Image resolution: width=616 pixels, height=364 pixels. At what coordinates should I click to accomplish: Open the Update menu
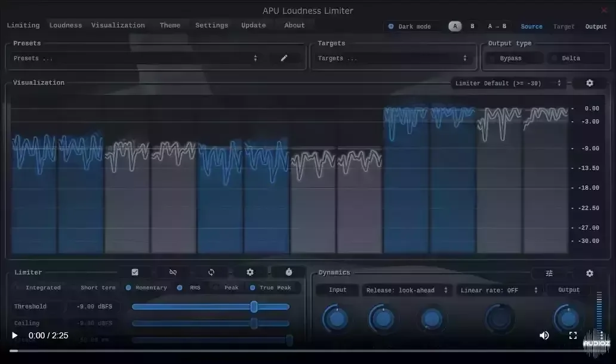click(254, 25)
